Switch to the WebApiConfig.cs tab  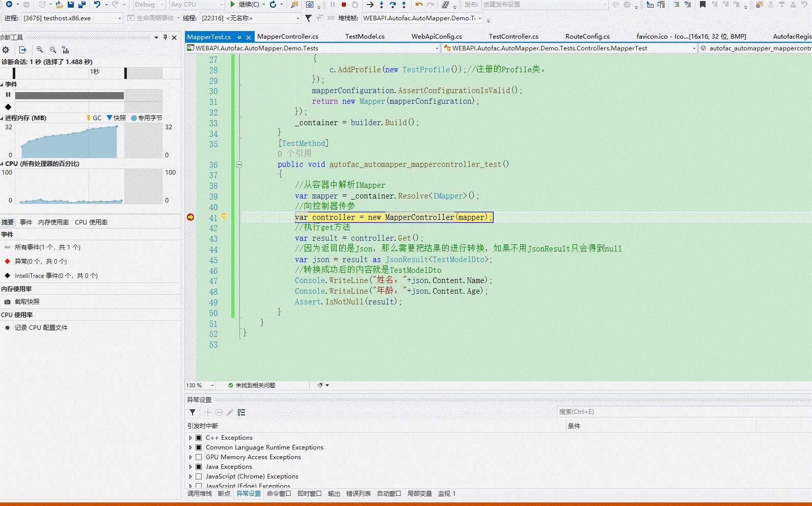tap(437, 37)
